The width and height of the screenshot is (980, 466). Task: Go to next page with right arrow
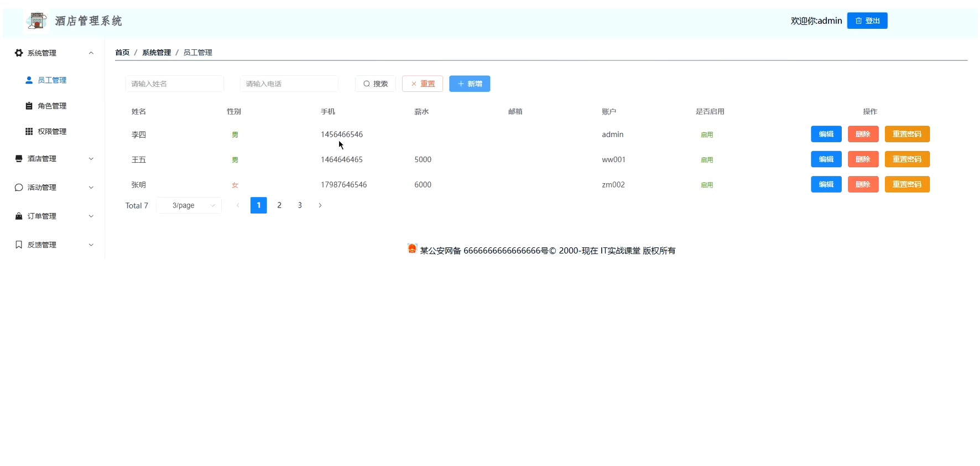coord(320,205)
